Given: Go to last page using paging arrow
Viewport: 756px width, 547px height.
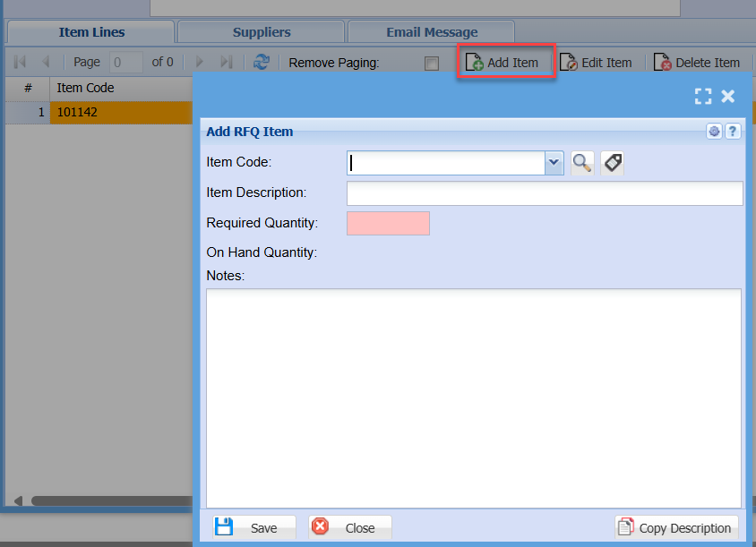Looking at the screenshot, I should 227,63.
